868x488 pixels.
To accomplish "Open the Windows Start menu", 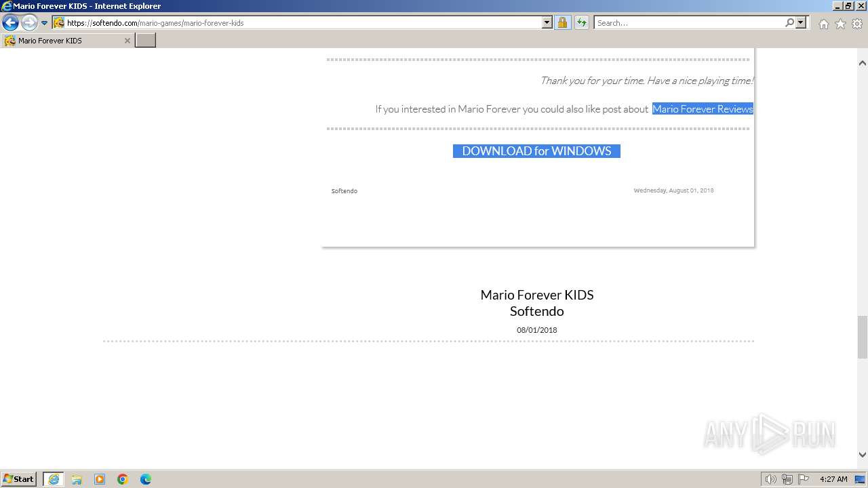I will click(x=19, y=479).
